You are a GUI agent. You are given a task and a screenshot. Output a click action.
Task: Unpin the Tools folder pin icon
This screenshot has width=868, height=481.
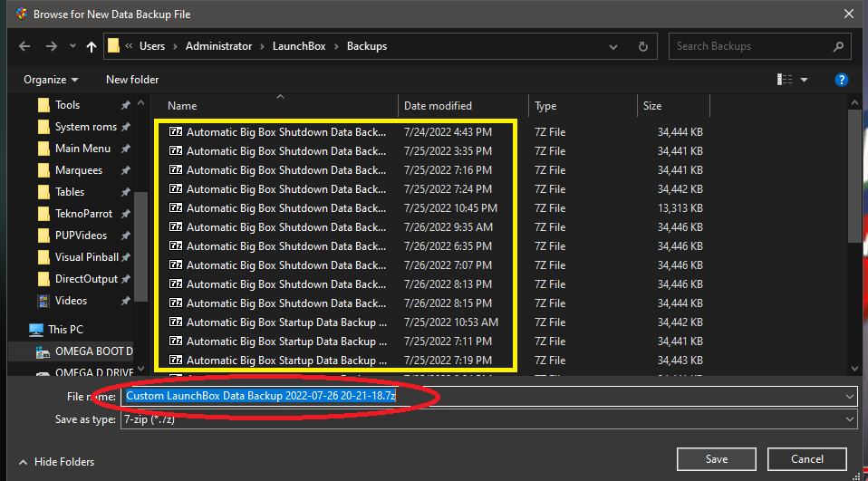pyautogui.click(x=126, y=105)
